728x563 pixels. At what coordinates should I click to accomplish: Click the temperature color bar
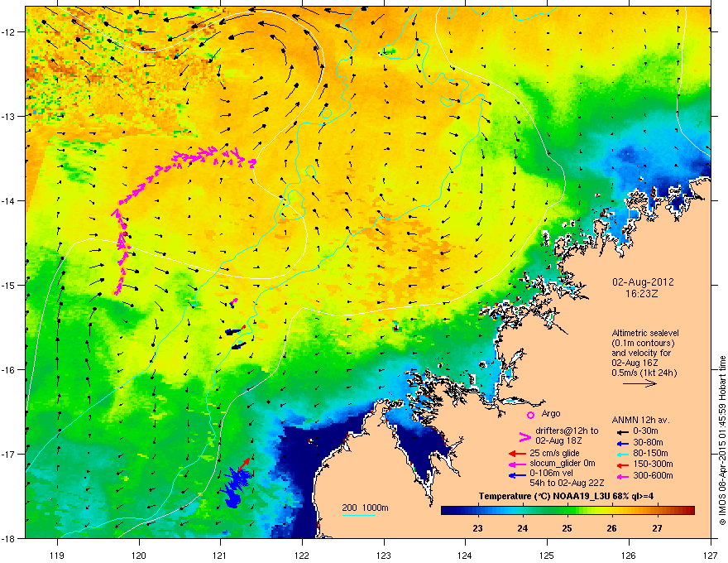coord(568,511)
